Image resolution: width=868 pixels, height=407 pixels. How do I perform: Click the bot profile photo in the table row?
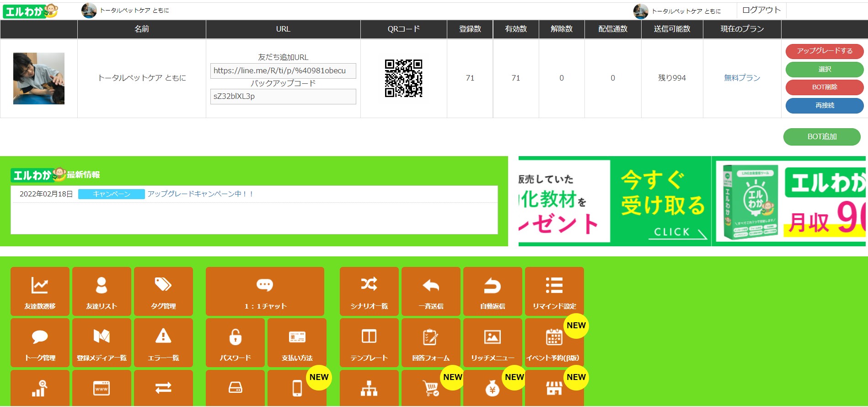(x=39, y=78)
